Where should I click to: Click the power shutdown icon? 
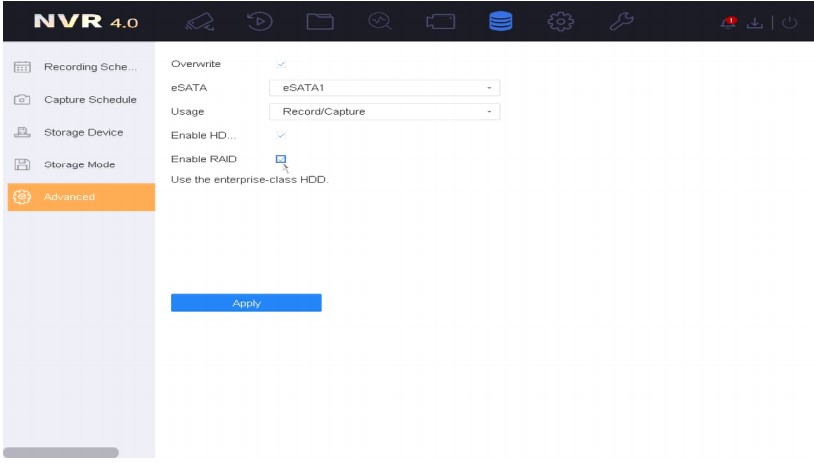tap(791, 21)
